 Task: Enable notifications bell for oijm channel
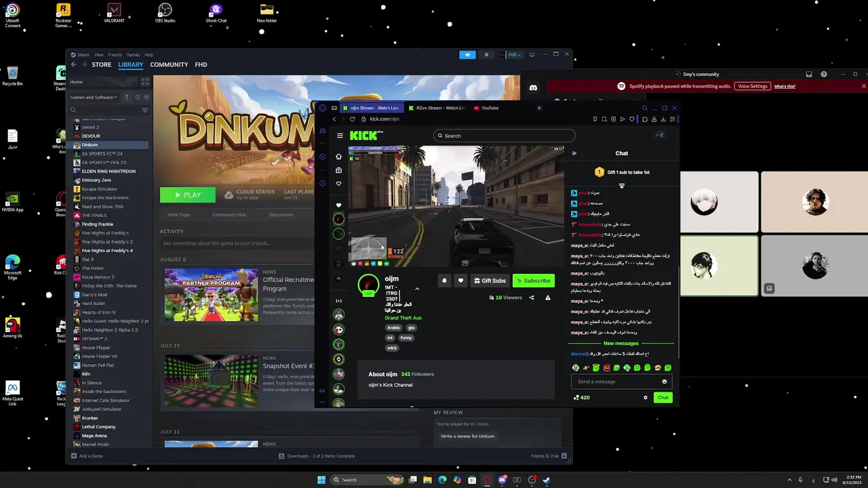point(444,281)
